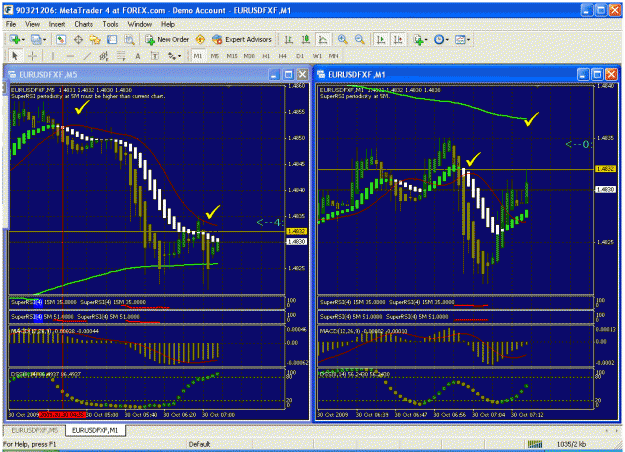Open the Charts menu
Screen dimensions: 625x452
pos(84,24)
